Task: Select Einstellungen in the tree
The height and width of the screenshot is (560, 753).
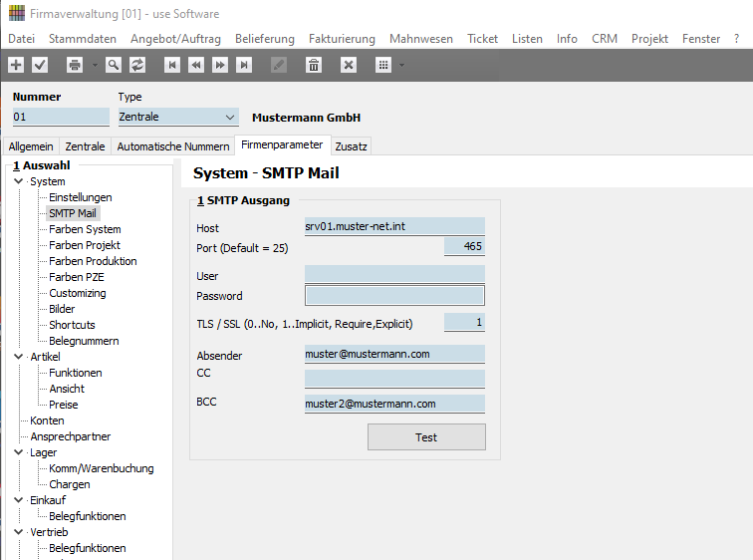Action: pyautogui.click(x=81, y=197)
